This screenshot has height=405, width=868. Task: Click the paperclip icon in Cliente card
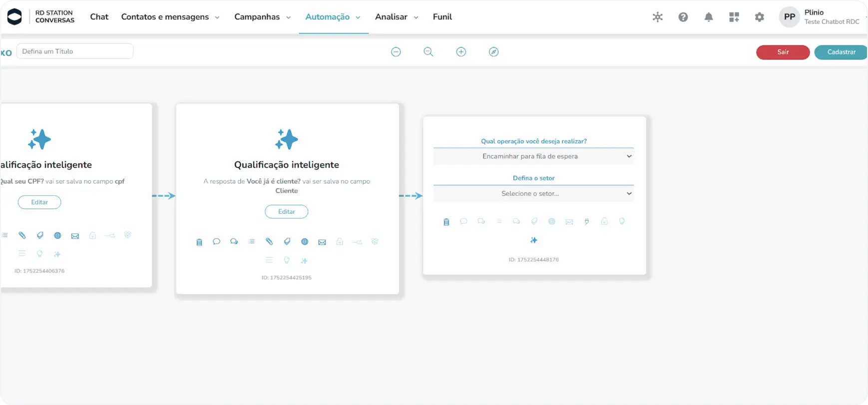[x=269, y=242]
